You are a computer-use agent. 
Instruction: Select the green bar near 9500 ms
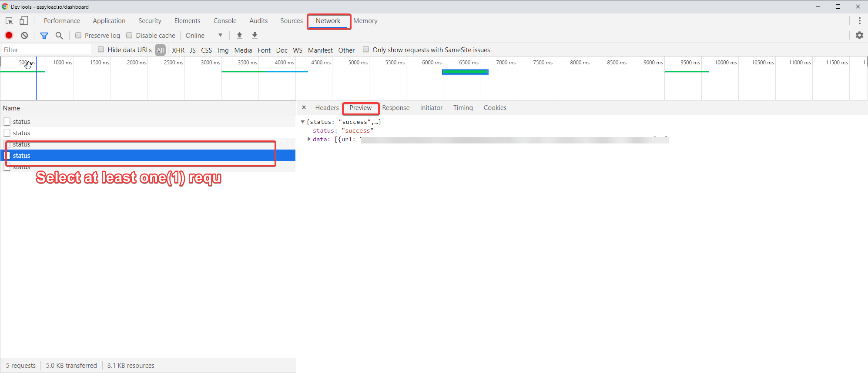pyautogui.click(x=687, y=72)
